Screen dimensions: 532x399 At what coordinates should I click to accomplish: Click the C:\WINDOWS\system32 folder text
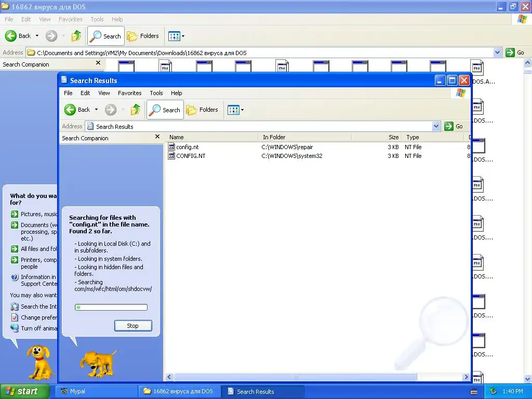[292, 156]
